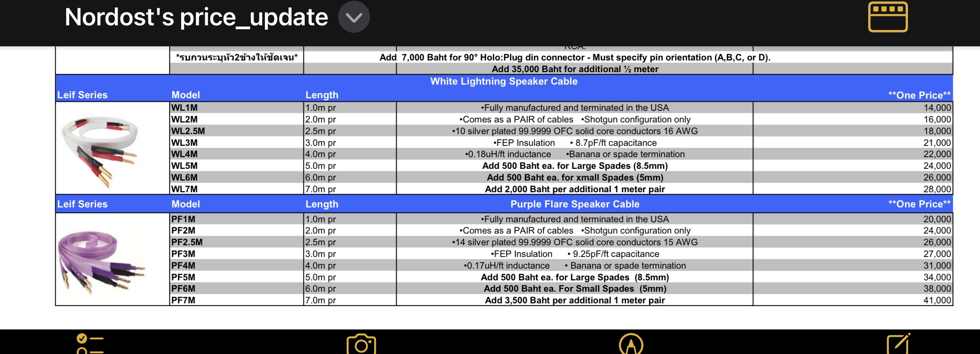Select model cell WL2.5M
980x354 pixels.
[x=236, y=131]
